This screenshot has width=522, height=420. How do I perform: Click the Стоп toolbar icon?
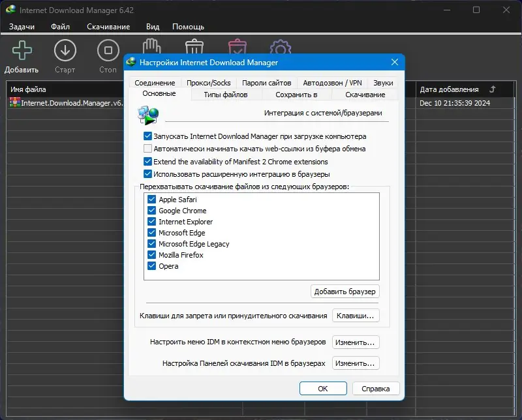tap(108, 50)
